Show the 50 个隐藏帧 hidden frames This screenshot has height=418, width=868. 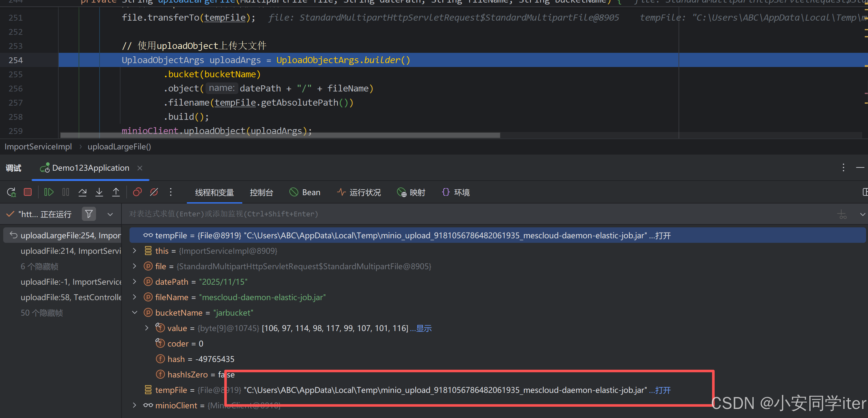(42, 313)
